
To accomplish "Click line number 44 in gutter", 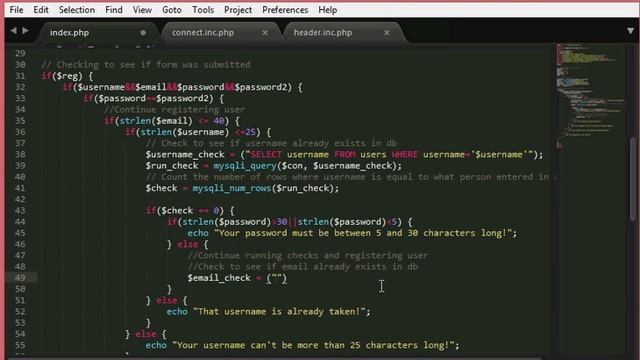I will (x=20, y=222).
